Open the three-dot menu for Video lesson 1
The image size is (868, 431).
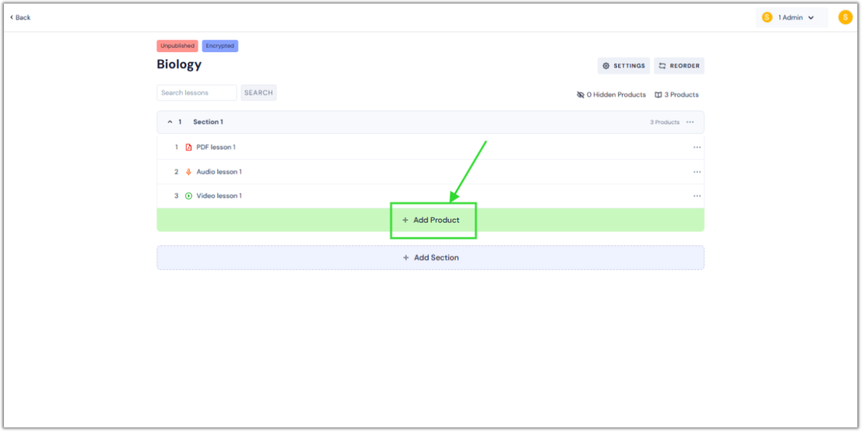[x=696, y=196]
